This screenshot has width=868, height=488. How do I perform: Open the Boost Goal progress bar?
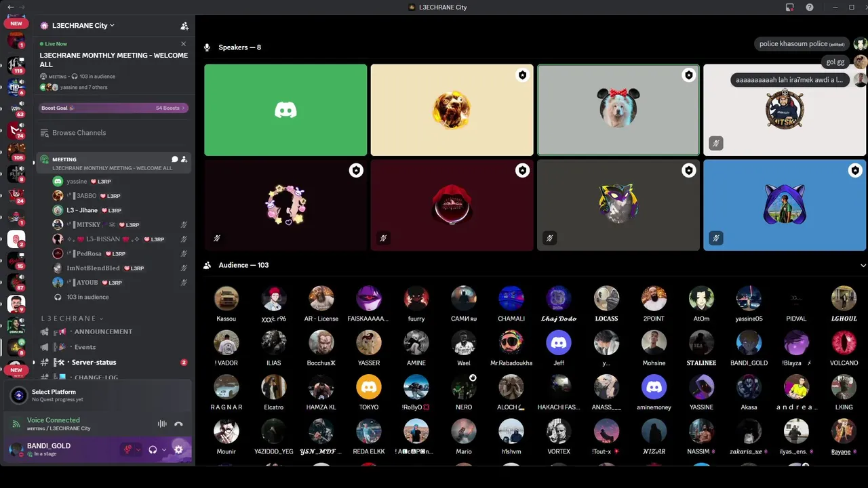click(x=113, y=108)
